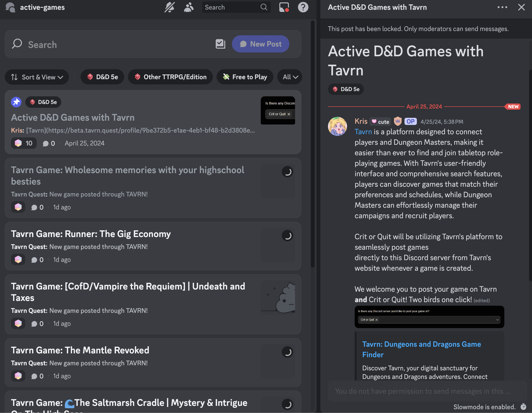Open the Mantle Revoked post
This screenshot has height=413, width=532.
80,350
